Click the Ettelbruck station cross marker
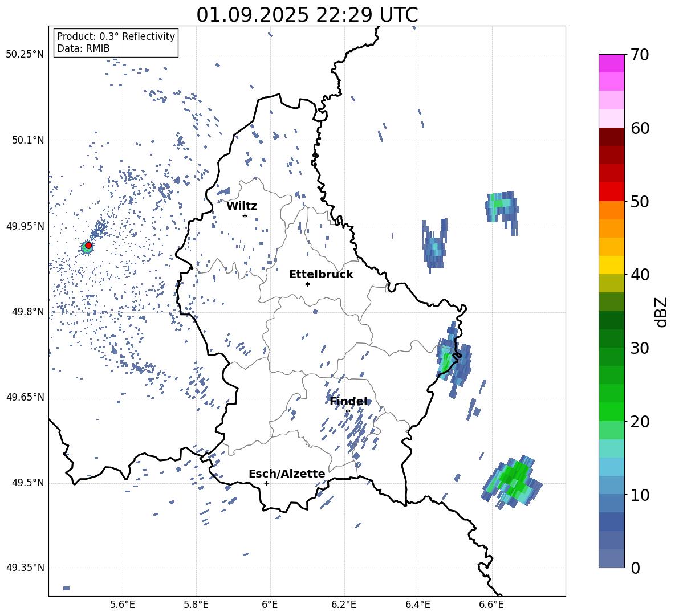 click(x=307, y=284)
